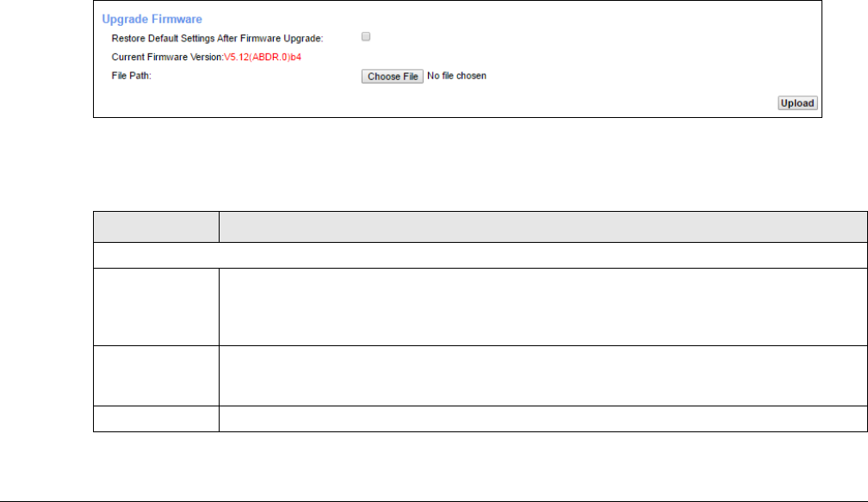This screenshot has height=502, width=868.
Task: Click the 'No file chosen' text
Action: (456, 76)
